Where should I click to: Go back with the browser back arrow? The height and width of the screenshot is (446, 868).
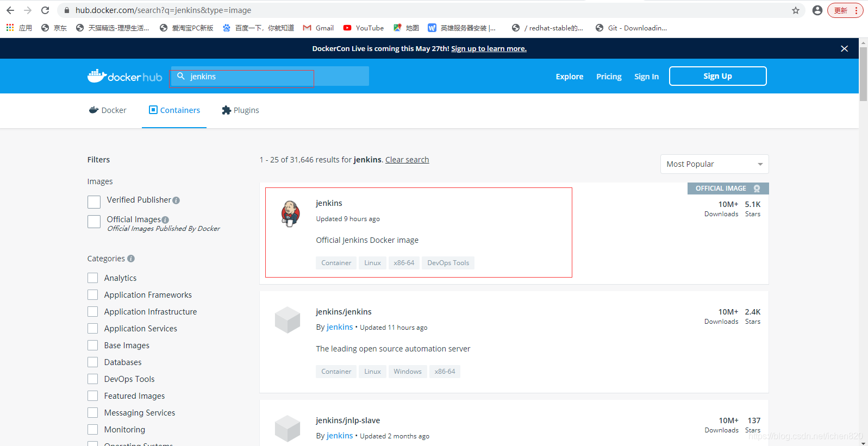pyautogui.click(x=10, y=10)
